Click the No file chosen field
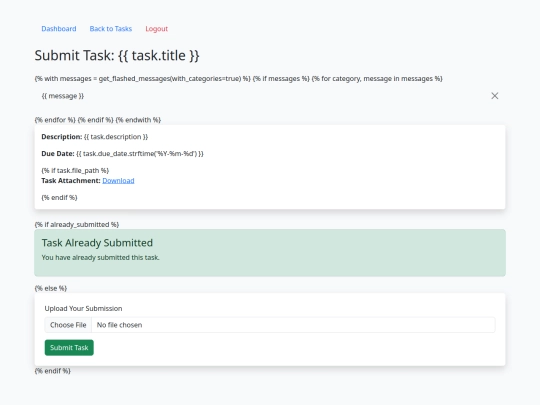Viewport: 540px width, 405px height. pyautogui.click(x=270, y=325)
